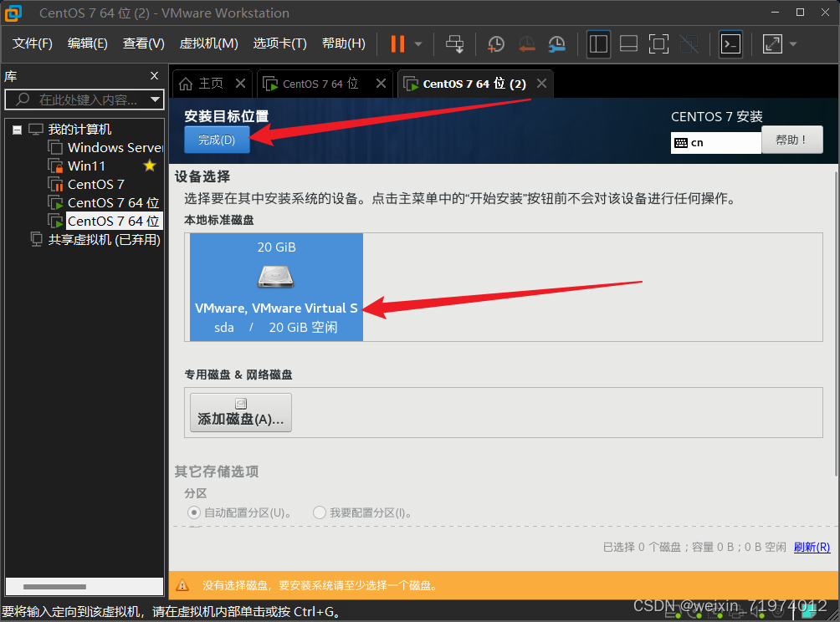Select 我的计算机 in the library

79,130
